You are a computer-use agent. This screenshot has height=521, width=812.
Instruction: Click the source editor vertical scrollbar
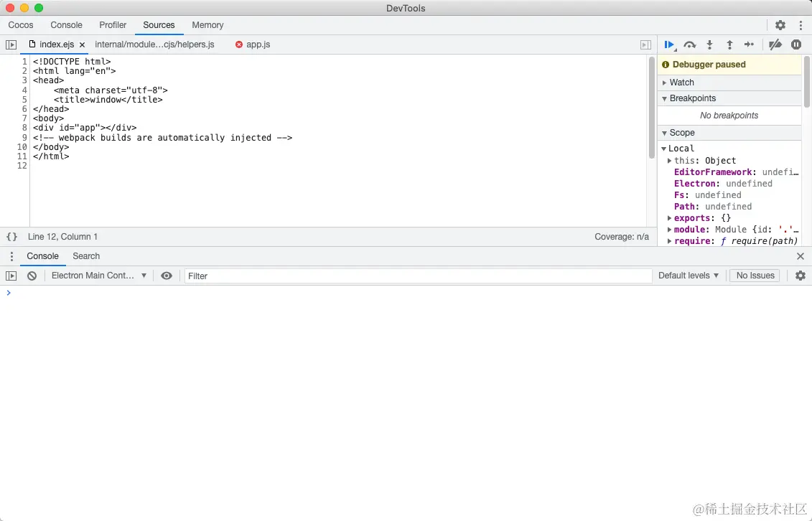[651, 108]
